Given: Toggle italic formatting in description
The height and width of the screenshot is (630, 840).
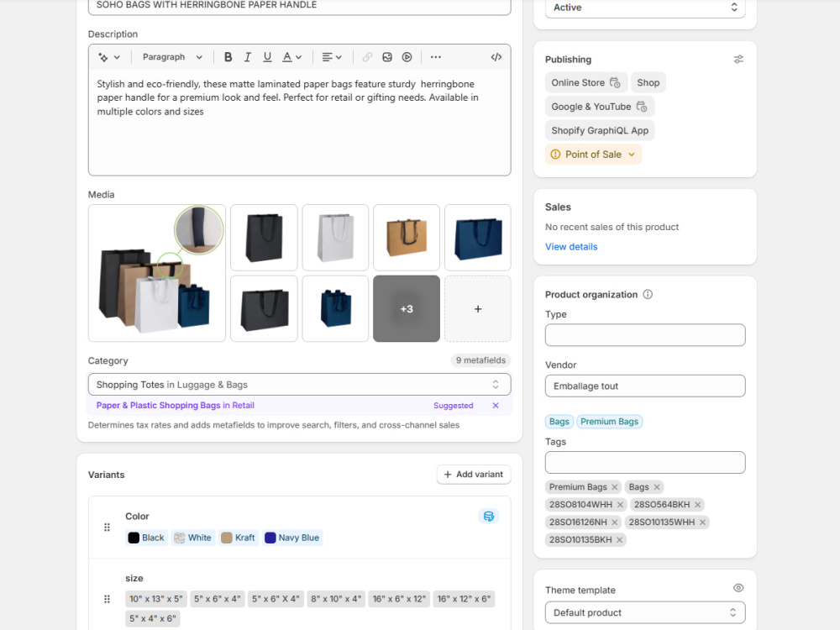Looking at the screenshot, I should coord(248,57).
